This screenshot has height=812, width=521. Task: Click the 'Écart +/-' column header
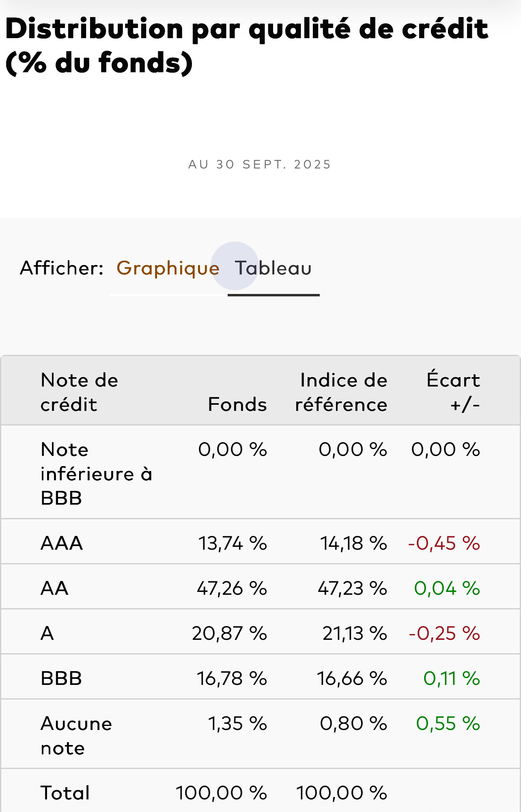coord(453,392)
